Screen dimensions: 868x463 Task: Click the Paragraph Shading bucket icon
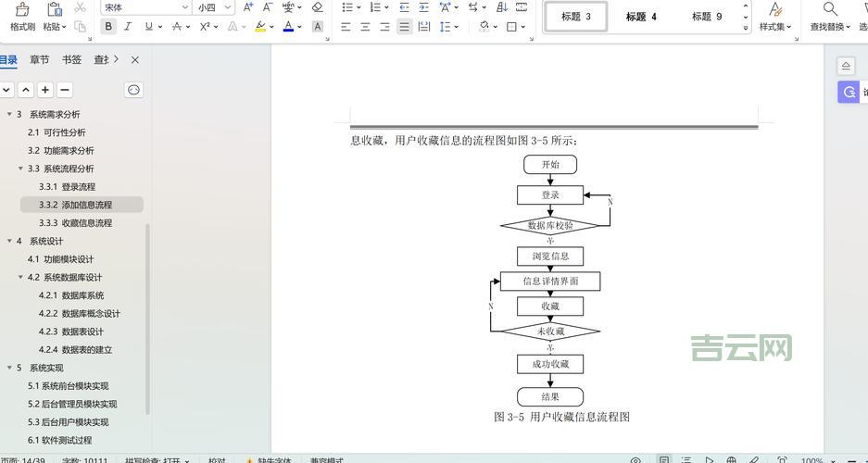tap(484, 26)
